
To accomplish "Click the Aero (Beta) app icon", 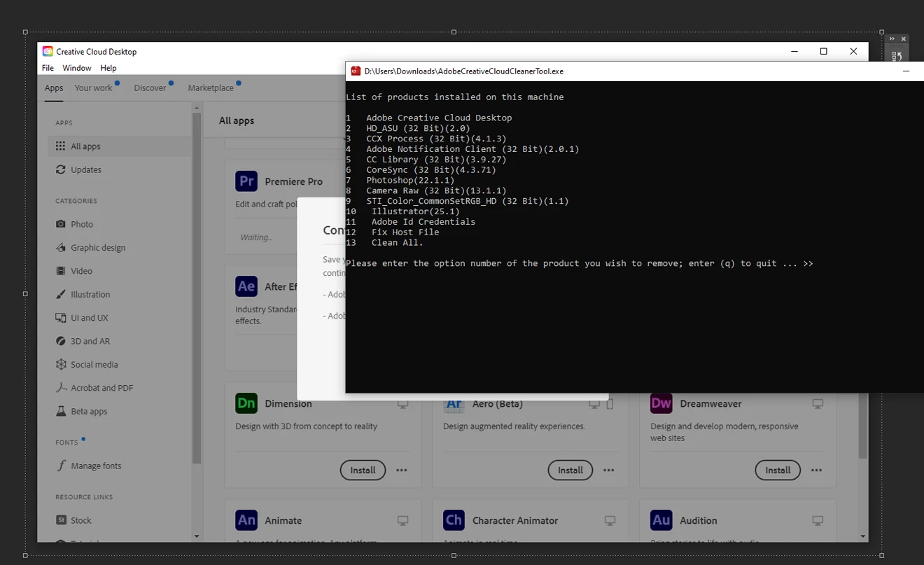I will [x=454, y=405].
